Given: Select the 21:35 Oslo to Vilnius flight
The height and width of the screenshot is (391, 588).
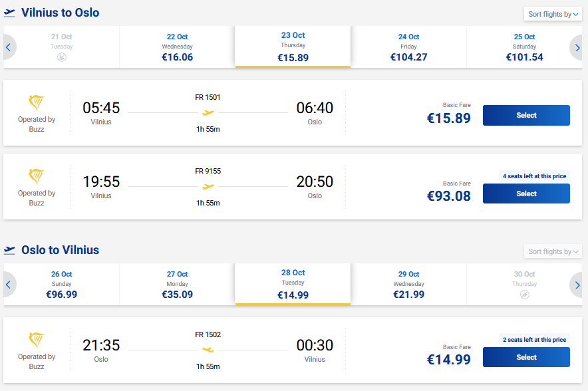Looking at the screenshot, I should [526, 358].
